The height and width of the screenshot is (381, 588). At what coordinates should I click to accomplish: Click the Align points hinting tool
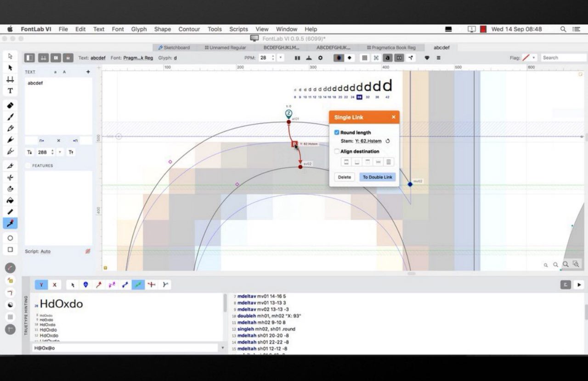[85, 285]
